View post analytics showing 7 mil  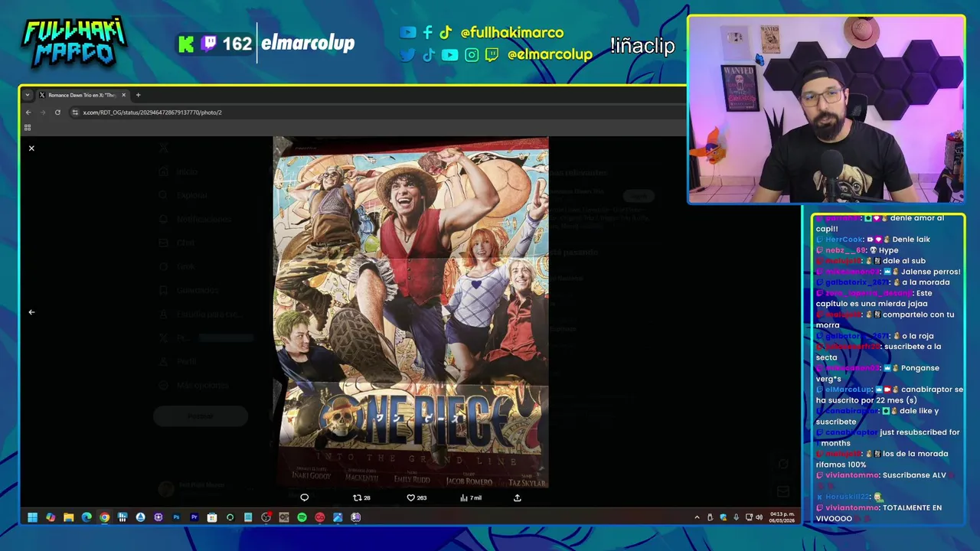[470, 497]
